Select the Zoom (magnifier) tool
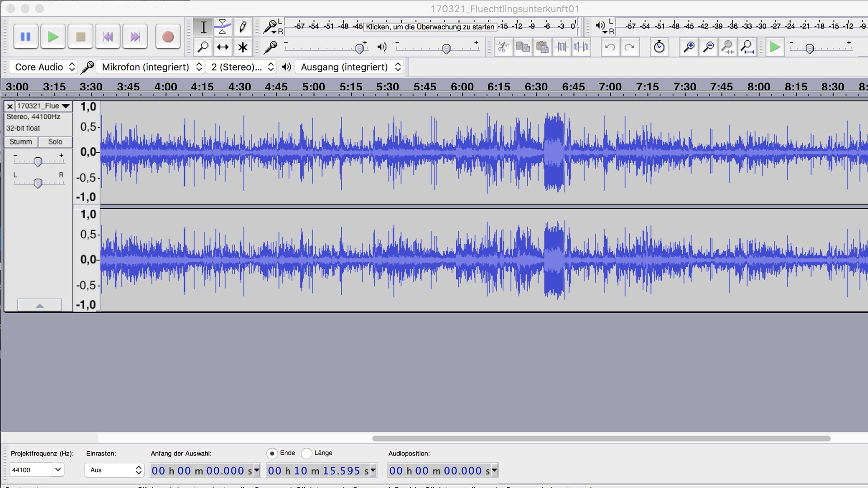Image resolution: width=868 pixels, height=488 pixels. coord(203,47)
